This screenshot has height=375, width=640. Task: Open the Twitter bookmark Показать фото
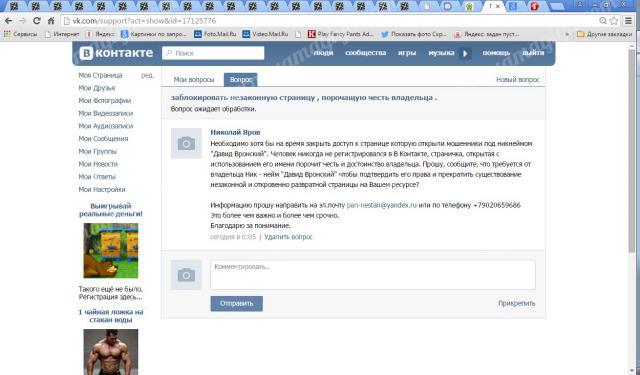(x=413, y=34)
